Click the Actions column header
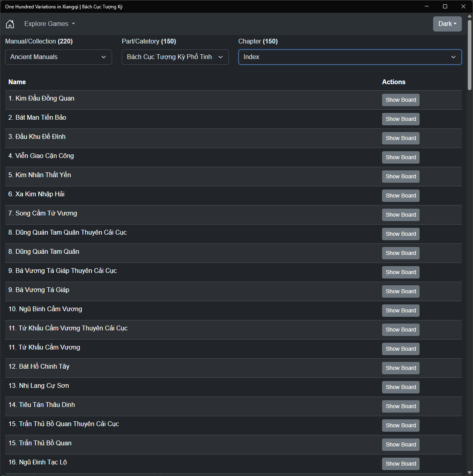 pyautogui.click(x=394, y=82)
